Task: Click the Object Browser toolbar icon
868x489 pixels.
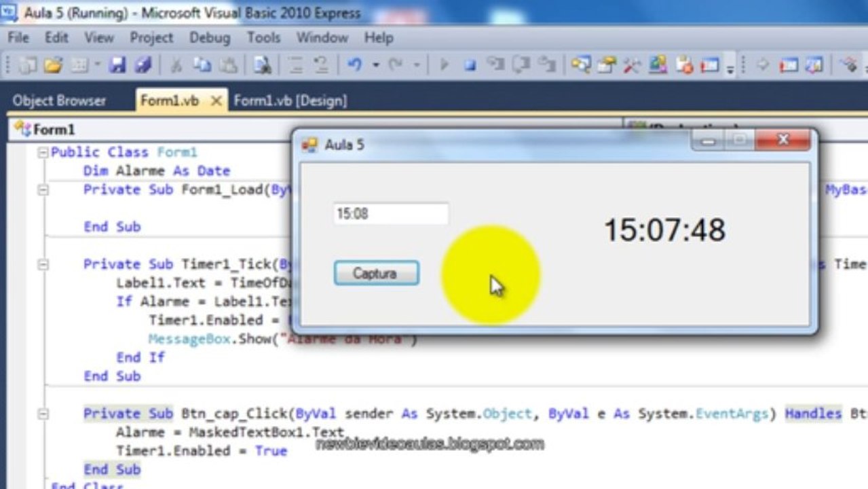Action: [x=658, y=65]
